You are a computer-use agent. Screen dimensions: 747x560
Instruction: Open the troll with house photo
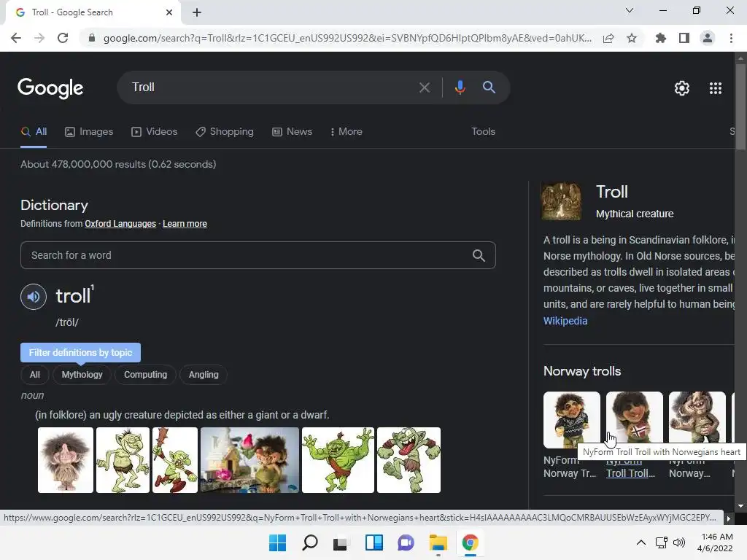[249, 460]
